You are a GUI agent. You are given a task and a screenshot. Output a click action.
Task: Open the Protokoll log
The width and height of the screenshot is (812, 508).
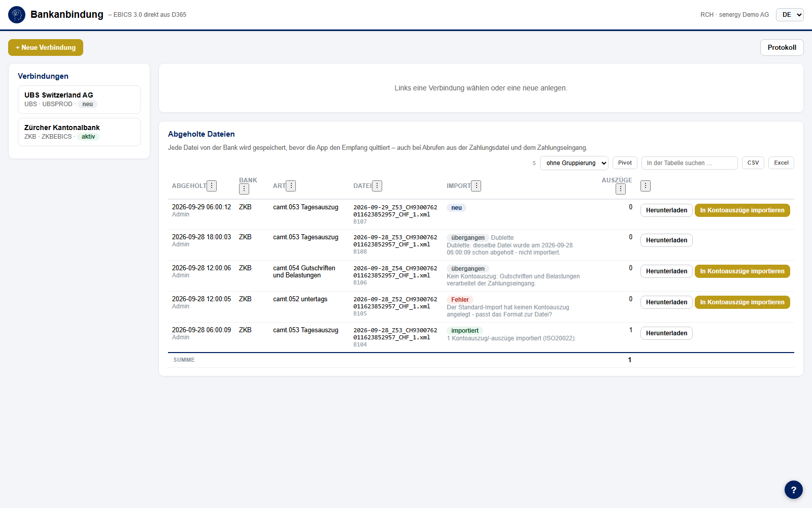pos(782,48)
